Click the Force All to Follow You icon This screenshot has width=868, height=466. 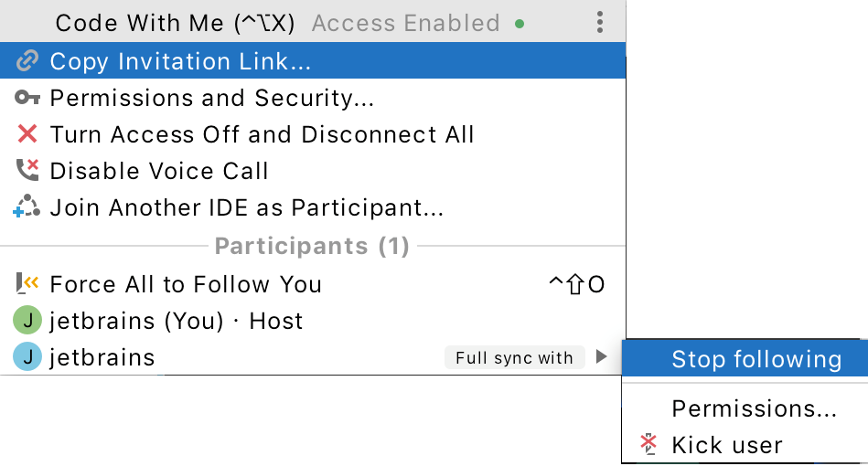27,284
